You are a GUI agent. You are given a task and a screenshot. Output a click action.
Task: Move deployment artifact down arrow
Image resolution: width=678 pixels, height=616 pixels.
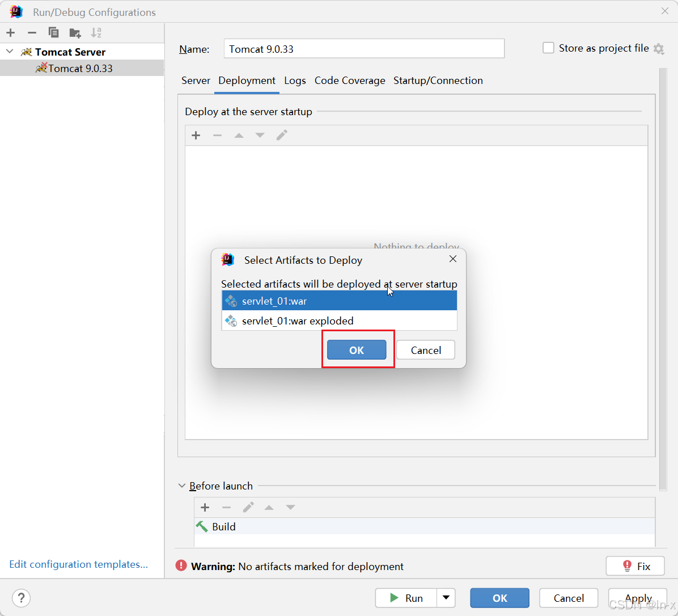(260, 136)
